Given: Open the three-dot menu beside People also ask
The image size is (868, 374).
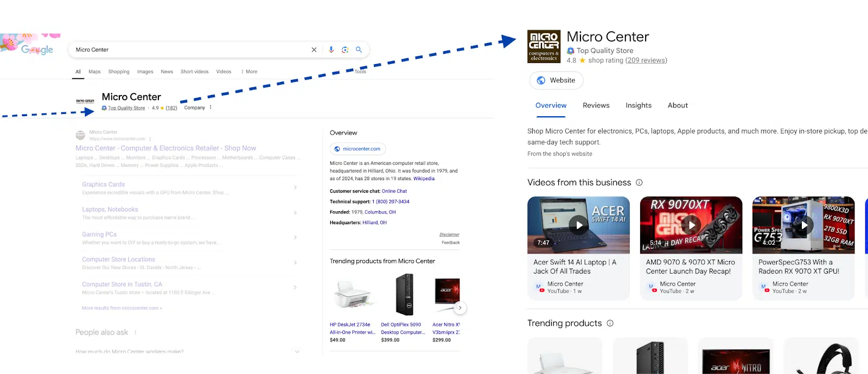Looking at the screenshot, I should click(x=136, y=332).
